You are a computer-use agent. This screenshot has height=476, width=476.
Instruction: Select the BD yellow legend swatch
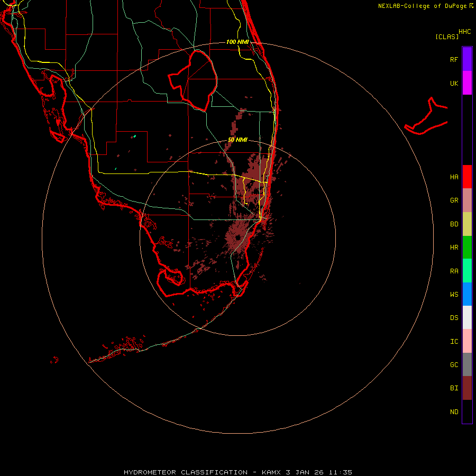point(467,224)
